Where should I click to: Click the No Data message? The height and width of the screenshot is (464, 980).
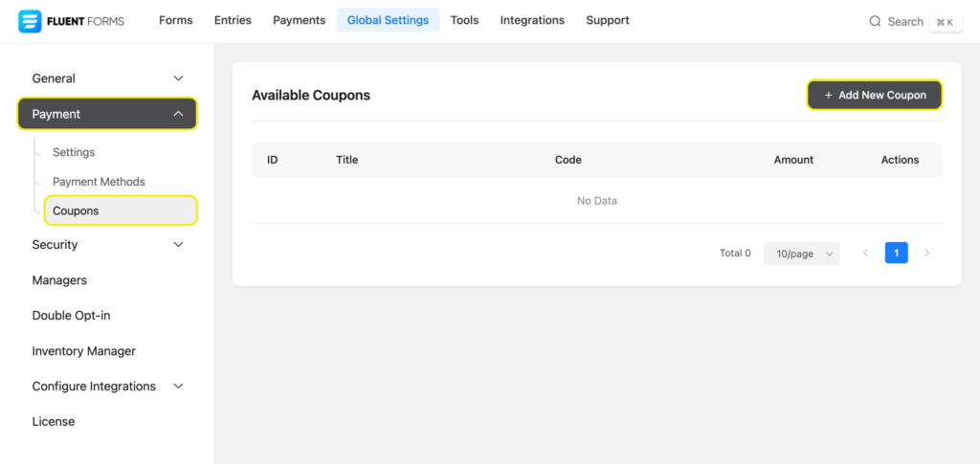tap(597, 201)
